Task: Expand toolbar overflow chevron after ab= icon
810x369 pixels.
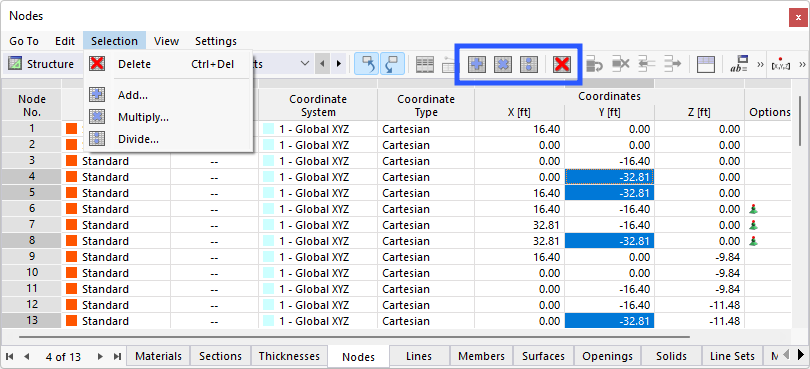Action: (760, 65)
